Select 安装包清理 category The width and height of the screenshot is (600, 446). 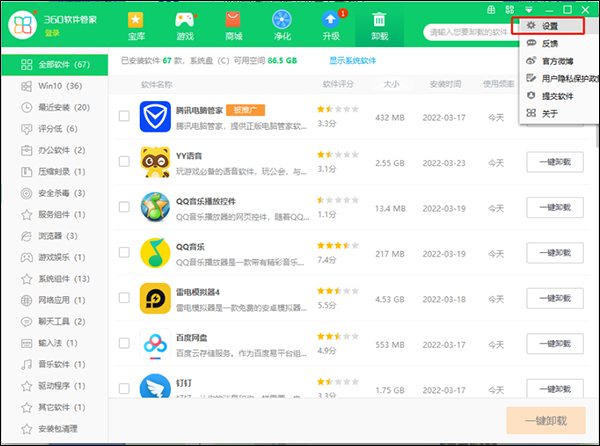(55, 429)
